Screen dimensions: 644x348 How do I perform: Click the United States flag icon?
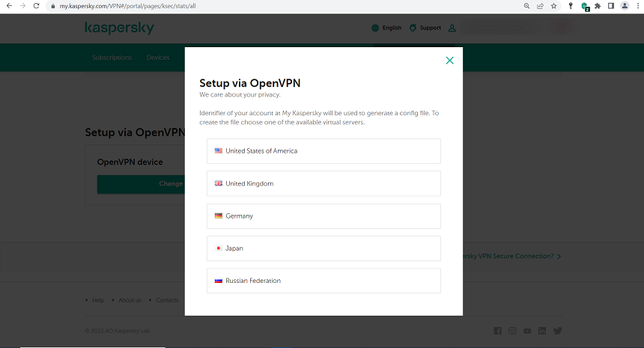219,150
